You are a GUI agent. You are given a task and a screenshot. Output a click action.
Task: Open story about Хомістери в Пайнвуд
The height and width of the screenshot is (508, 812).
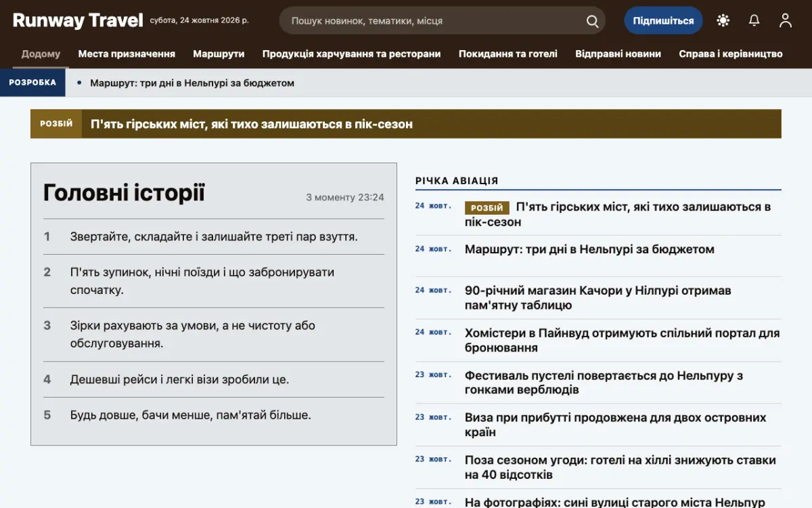[622, 341]
